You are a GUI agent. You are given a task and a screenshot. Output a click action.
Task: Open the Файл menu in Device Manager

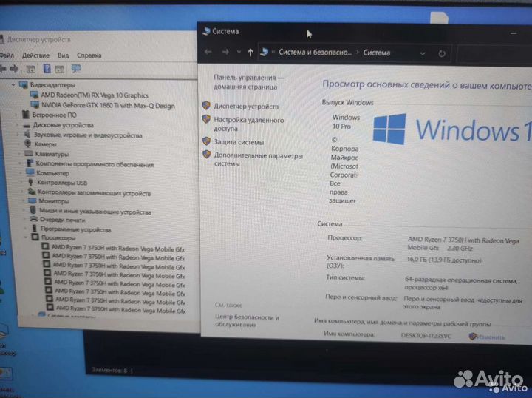coord(7,55)
